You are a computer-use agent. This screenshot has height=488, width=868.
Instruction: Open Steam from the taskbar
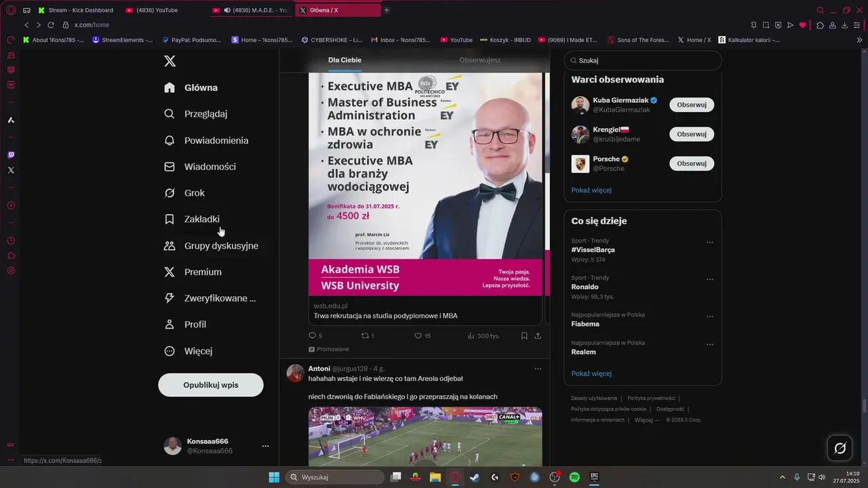(x=475, y=477)
